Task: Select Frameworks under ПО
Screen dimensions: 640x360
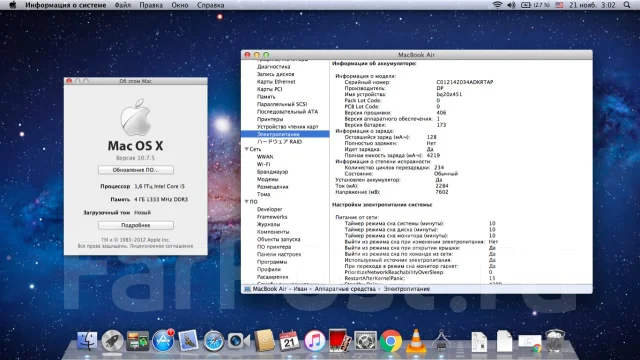Action: coord(272,217)
